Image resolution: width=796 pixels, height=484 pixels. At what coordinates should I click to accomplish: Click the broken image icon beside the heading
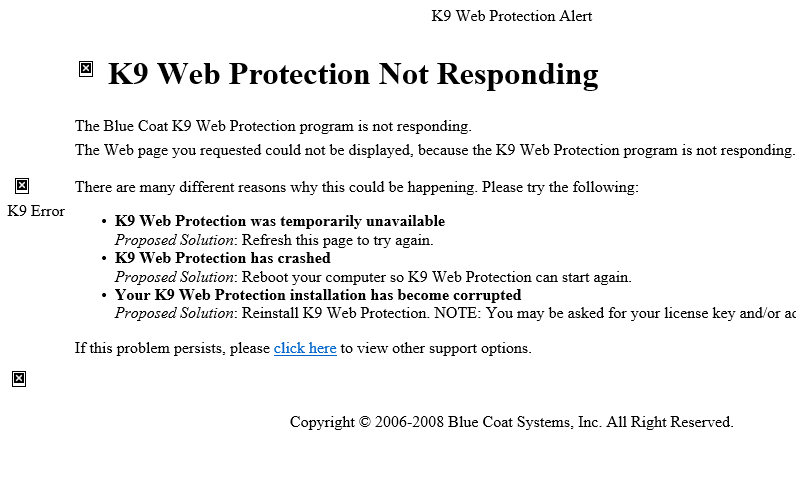click(86, 69)
